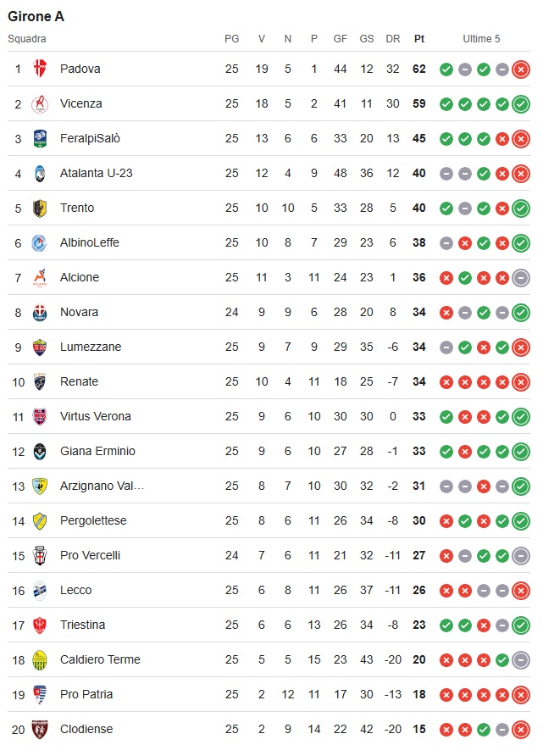
Task: Click Alcione's latest grey draw indicator
Action: (521, 278)
